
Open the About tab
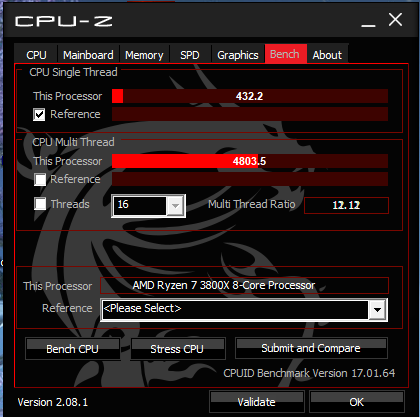(327, 55)
